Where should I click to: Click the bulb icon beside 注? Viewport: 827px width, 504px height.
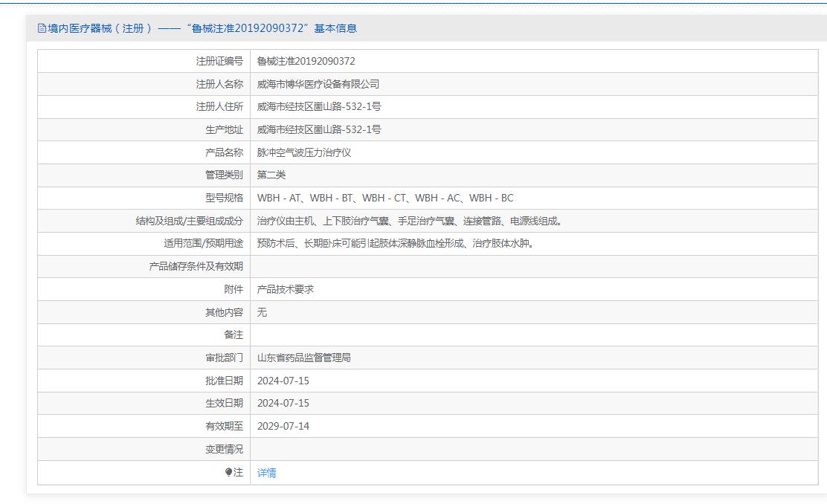(x=228, y=472)
